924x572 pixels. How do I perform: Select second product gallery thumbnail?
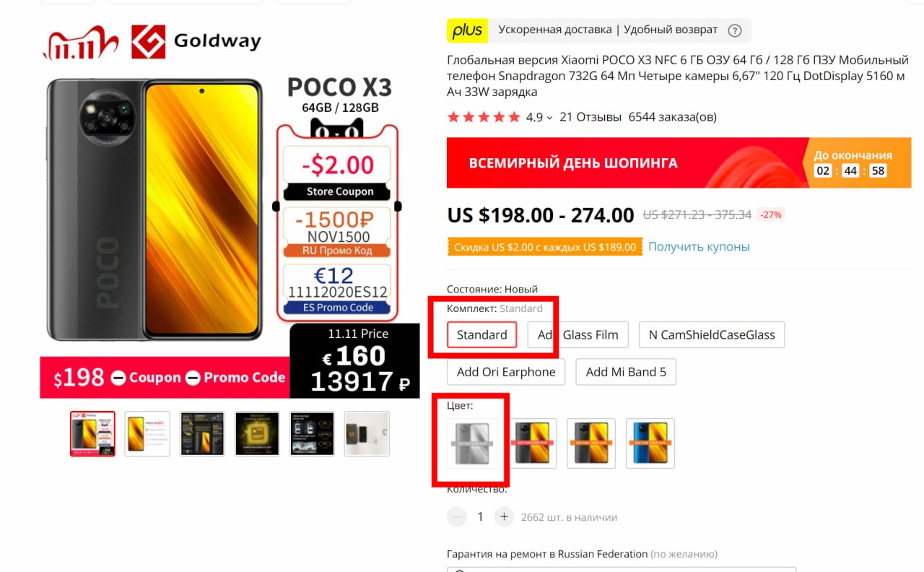[147, 433]
